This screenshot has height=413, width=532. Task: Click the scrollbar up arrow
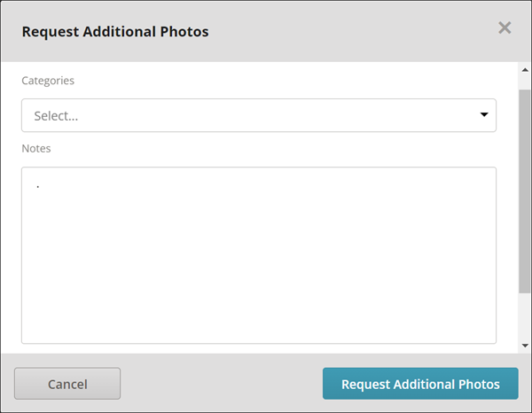(x=525, y=70)
